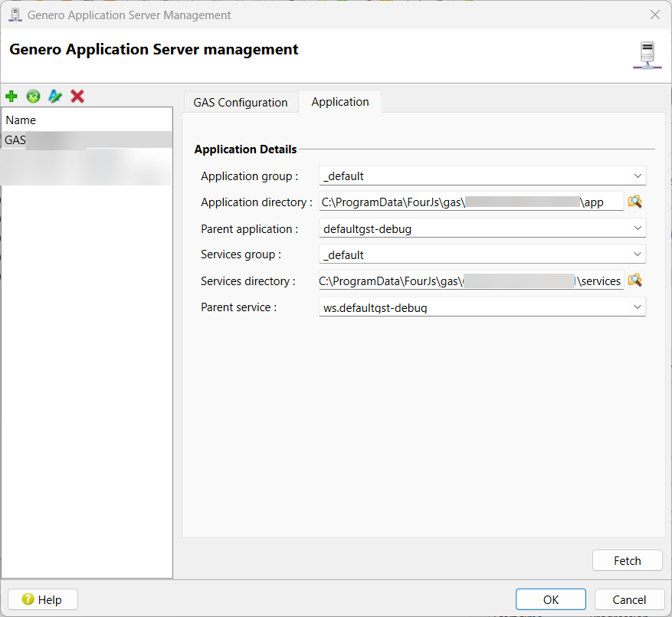Delete selected entry with red X icon
672x617 pixels.
[77, 96]
